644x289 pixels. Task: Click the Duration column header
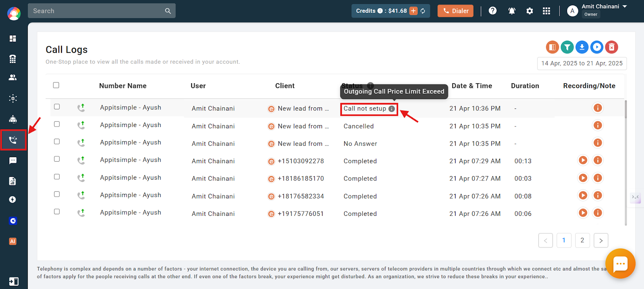click(525, 86)
